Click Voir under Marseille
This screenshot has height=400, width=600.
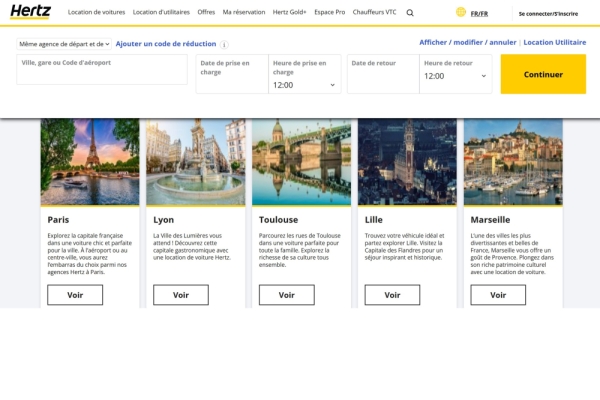click(x=499, y=295)
